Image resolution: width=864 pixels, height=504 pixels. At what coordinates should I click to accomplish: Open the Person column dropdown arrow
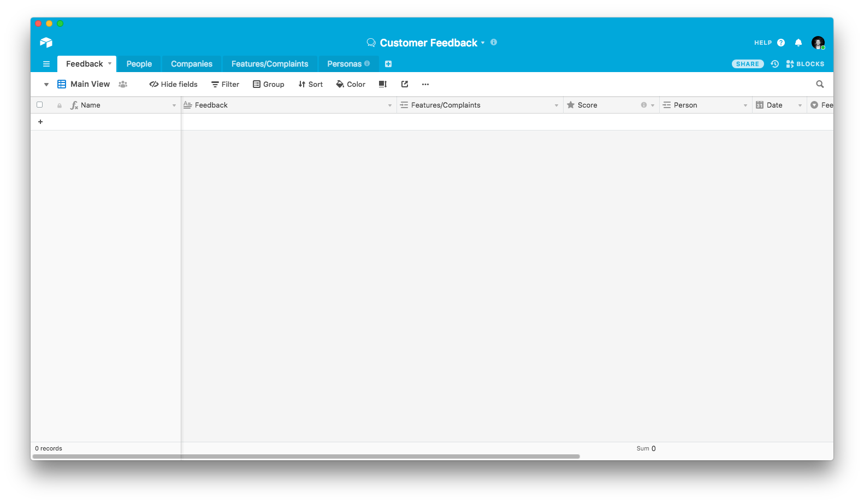tap(745, 105)
